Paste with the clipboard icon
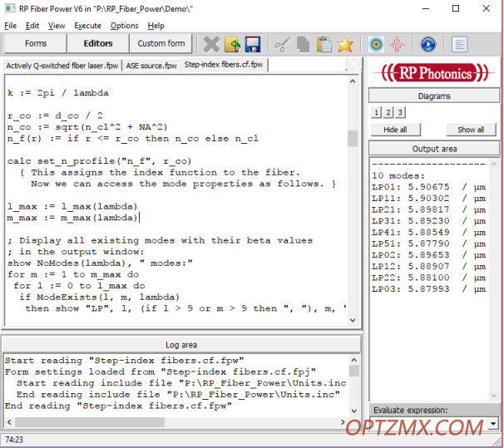 324,44
